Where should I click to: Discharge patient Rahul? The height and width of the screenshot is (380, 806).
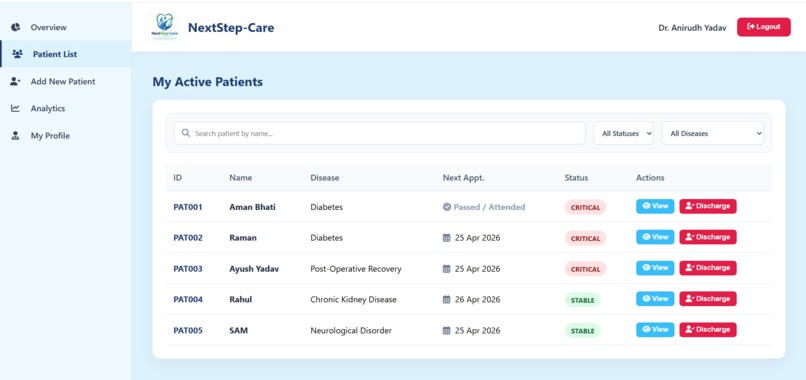pos(708,299)
